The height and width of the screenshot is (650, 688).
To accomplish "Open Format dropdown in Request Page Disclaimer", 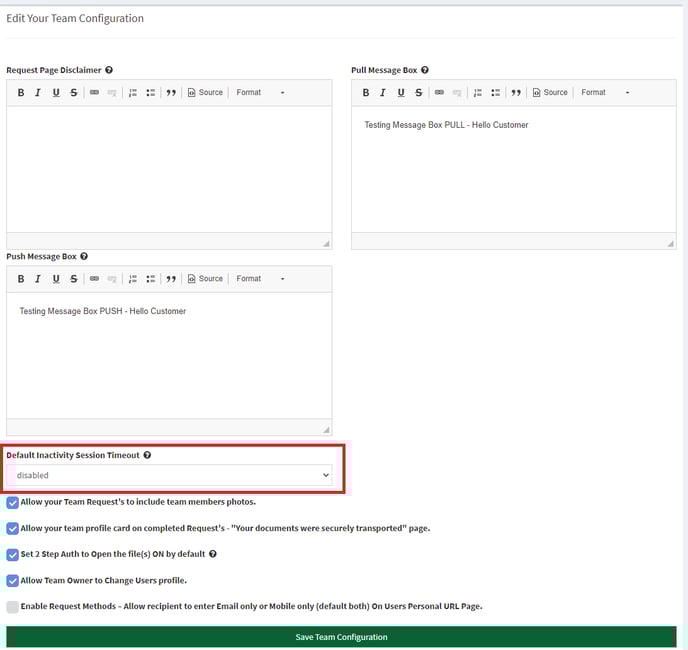I will coord(260,93).
